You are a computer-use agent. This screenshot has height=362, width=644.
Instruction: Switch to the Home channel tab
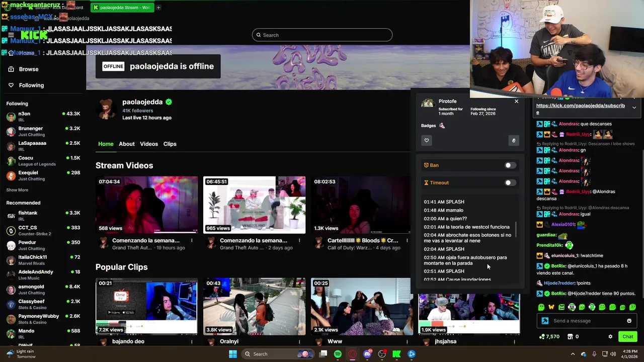(106, 144)
